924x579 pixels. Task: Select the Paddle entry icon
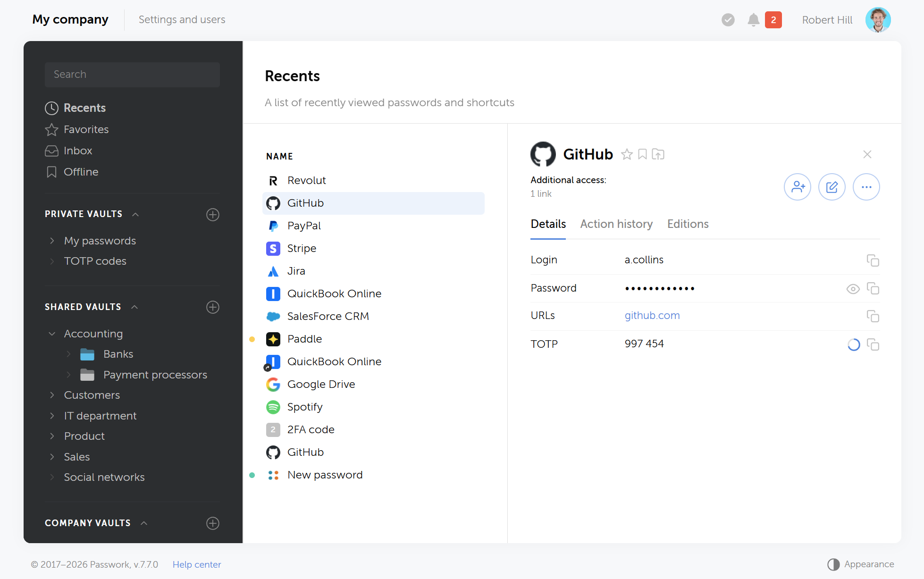pos(273,339)
